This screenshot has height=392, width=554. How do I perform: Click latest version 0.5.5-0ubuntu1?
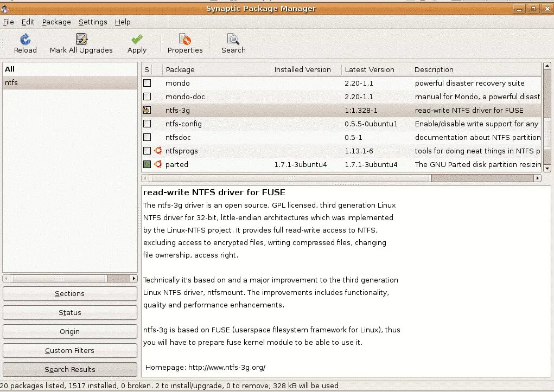[x=371, y=124]
